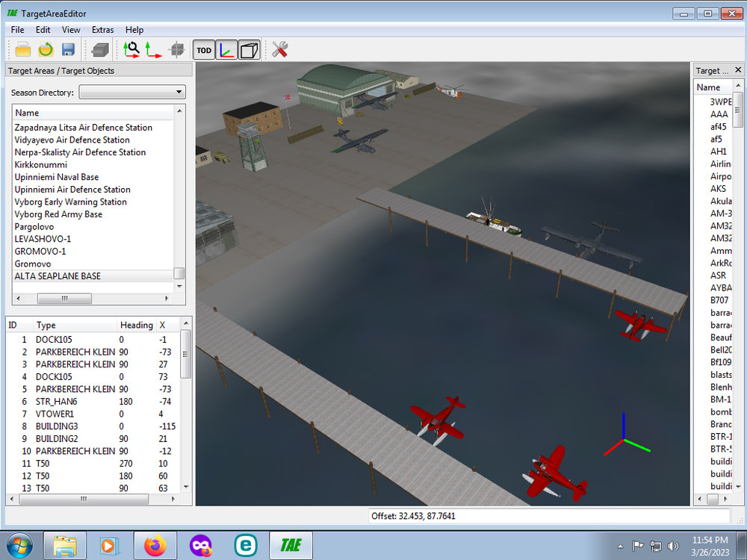Select Kirkkonummi in the target list

[40, 165]
